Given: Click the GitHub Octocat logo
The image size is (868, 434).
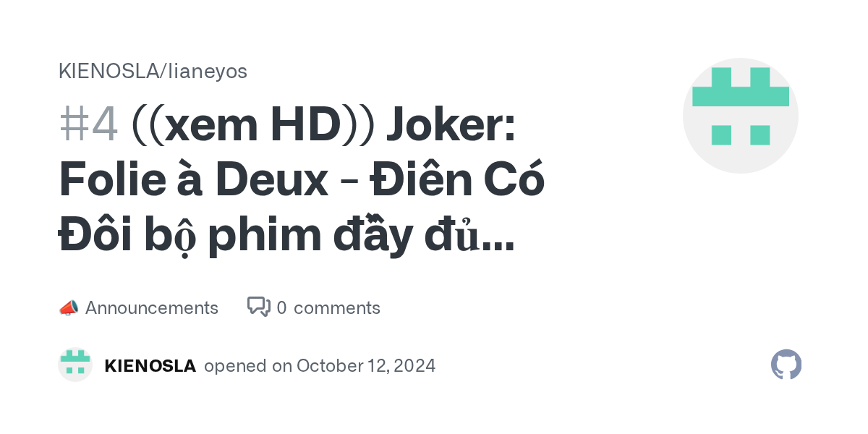Looking at the screenshot, I should [x=786, y=365].
